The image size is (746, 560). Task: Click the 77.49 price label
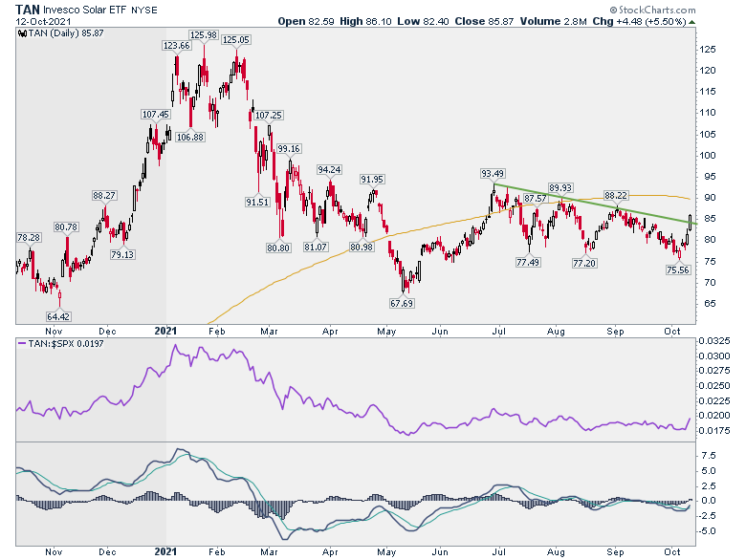[528, 262]
